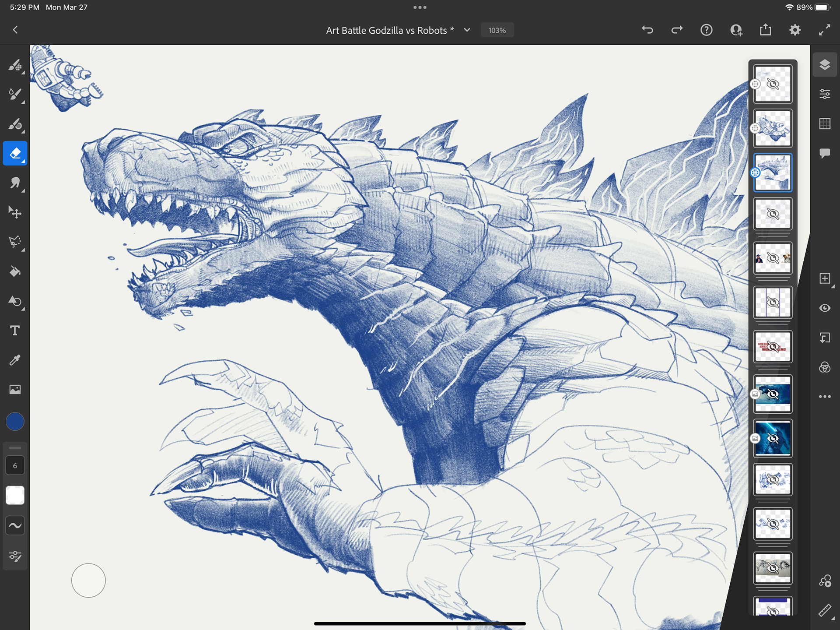Screen dimensions: 840x630
Task: Select the Lasso selection tool
Action: (x=15, y=242)
